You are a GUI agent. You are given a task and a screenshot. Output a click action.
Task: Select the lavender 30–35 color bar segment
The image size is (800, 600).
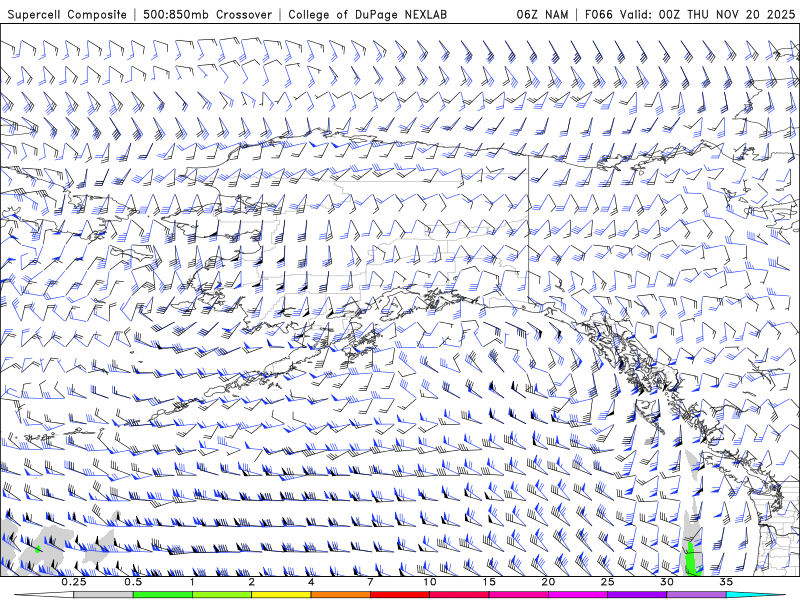point(696,595)
